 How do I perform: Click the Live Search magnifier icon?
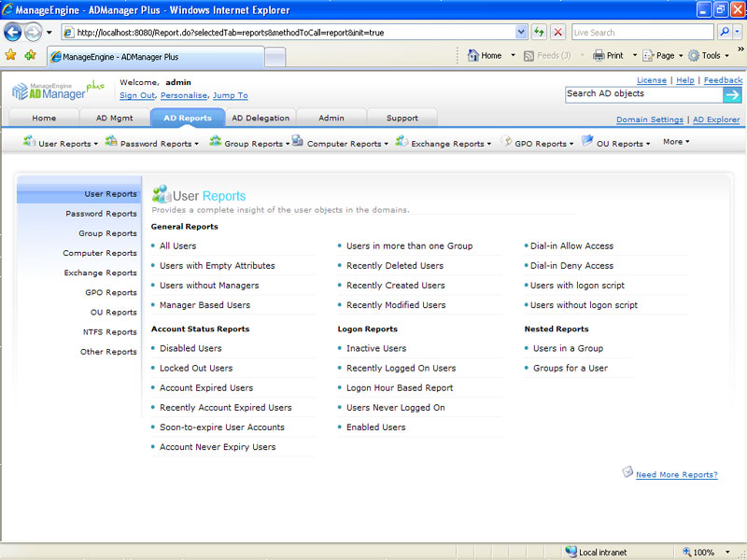pos(725,32)
